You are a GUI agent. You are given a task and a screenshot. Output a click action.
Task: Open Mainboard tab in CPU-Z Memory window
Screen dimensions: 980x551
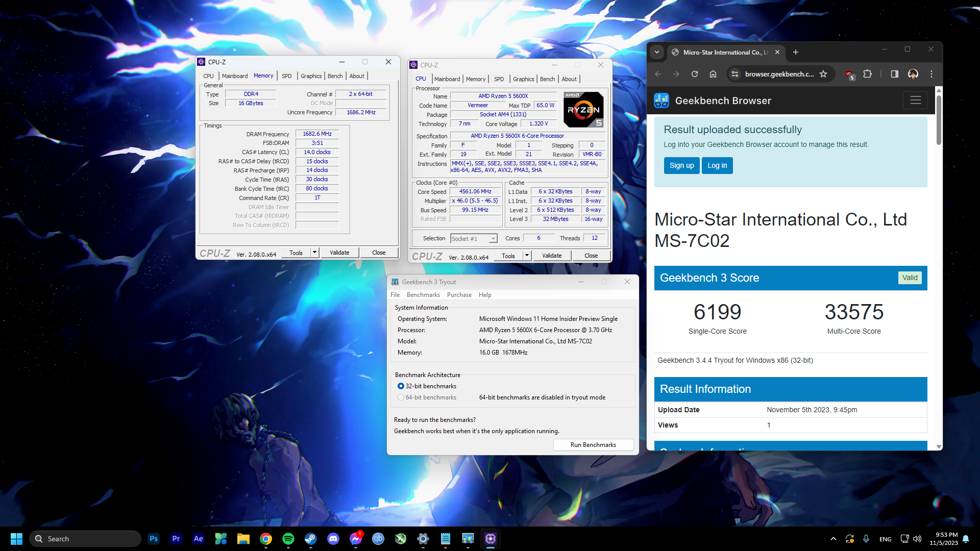235,76
